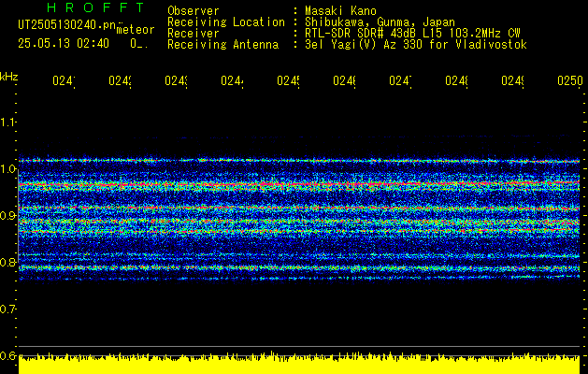
Task: Click the 0243 time marker
Action: [x=176, y=80]
